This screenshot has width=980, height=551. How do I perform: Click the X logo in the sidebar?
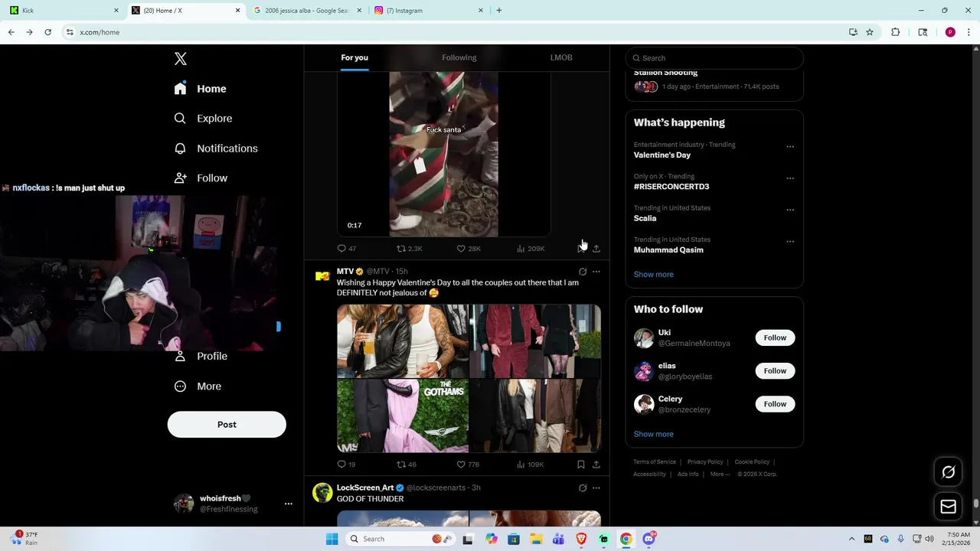[180, 59]
